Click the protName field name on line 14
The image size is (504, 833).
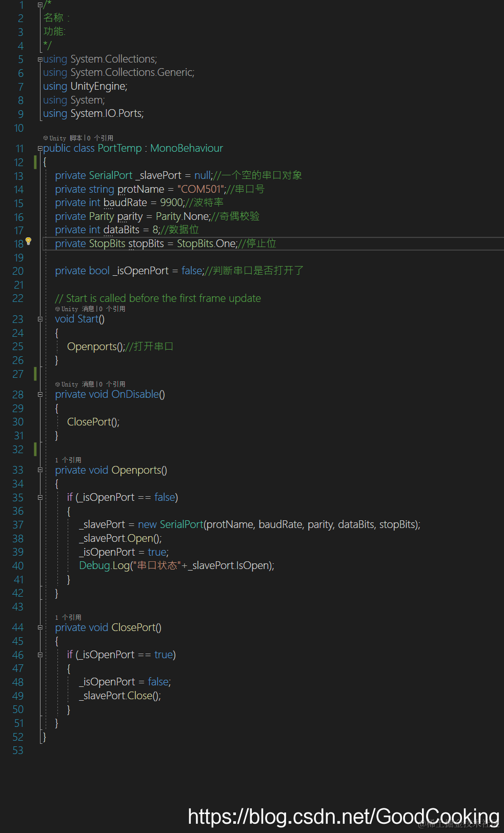[x=141, y=189]
